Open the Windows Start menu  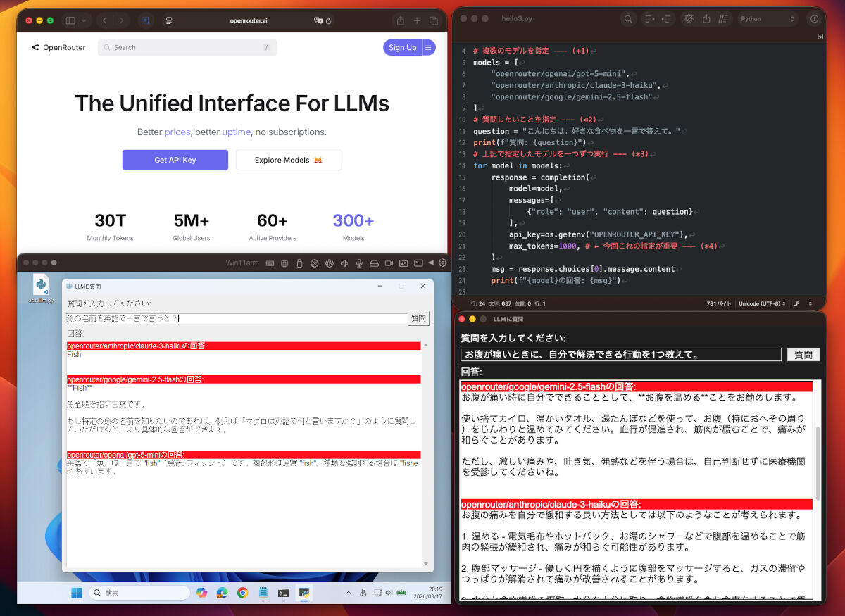click(76, 593)
